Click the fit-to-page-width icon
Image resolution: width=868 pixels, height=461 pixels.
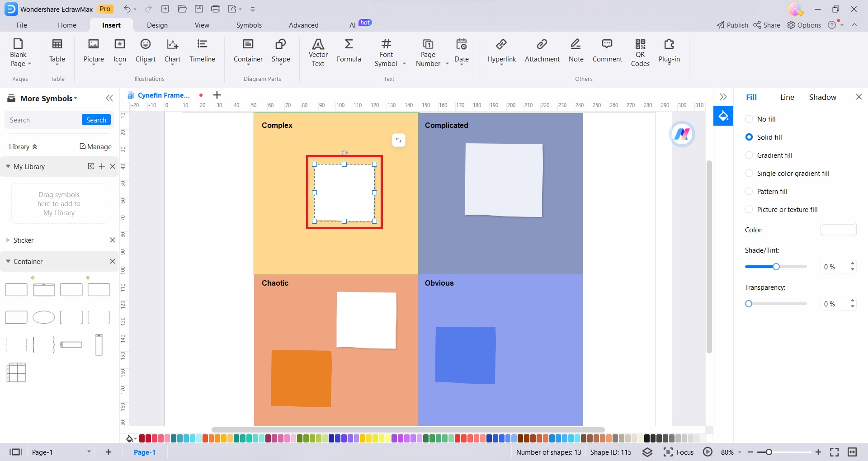pyautogui.click(x=852, y=452)
